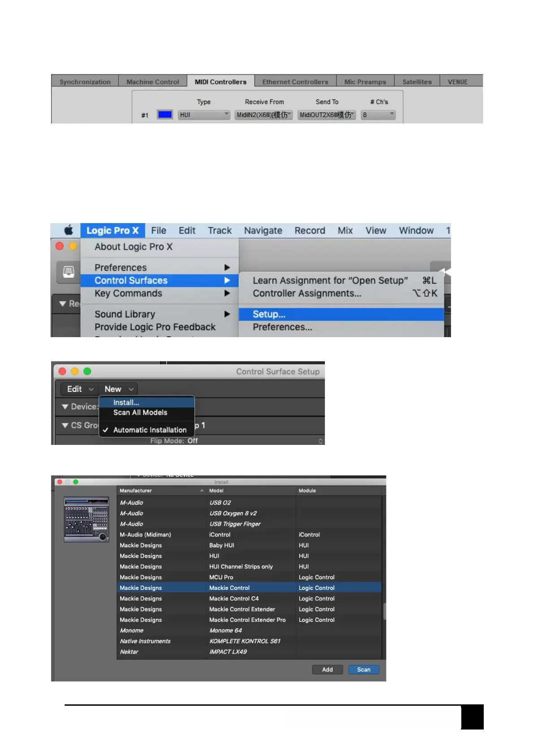Open the Navigate menu

coord(263,230)
